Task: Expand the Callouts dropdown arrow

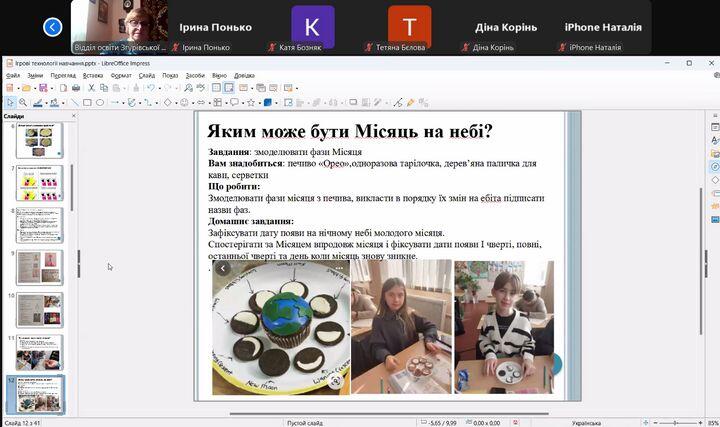Action: tap(242, 103)
